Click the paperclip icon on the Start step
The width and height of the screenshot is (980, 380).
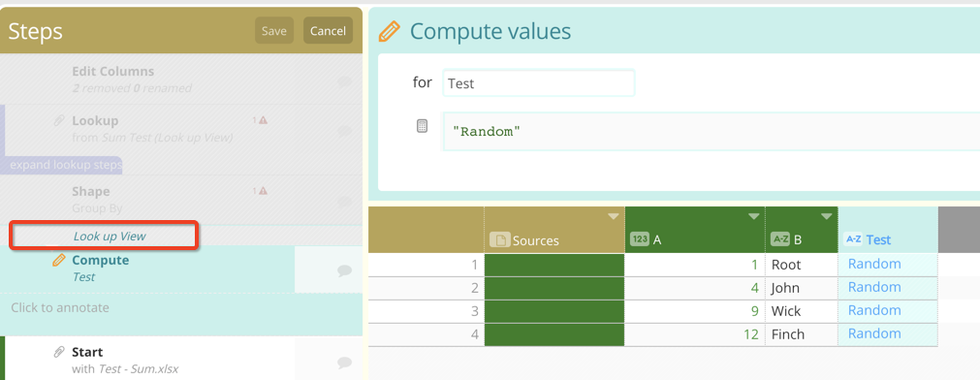click(x=59, y=352)
